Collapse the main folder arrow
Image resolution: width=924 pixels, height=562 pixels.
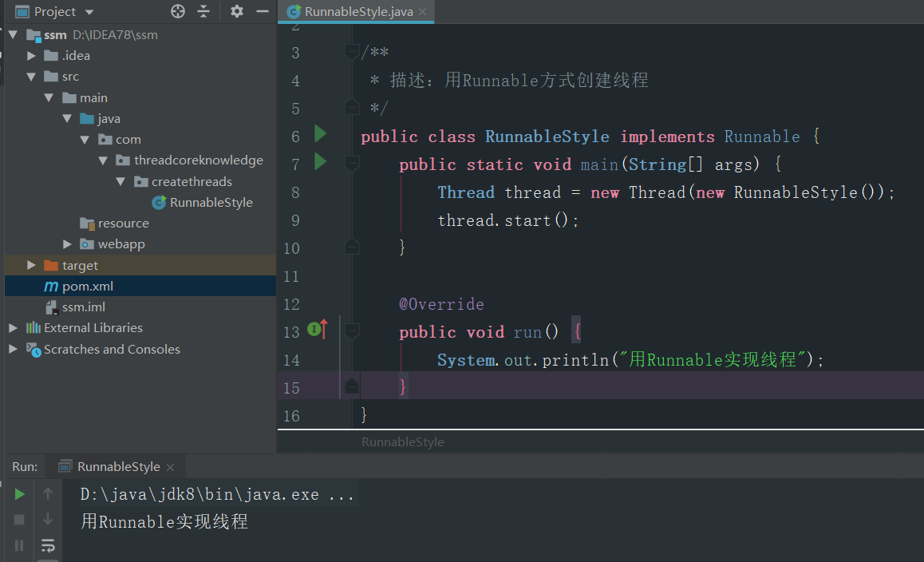tap(49, 97)
